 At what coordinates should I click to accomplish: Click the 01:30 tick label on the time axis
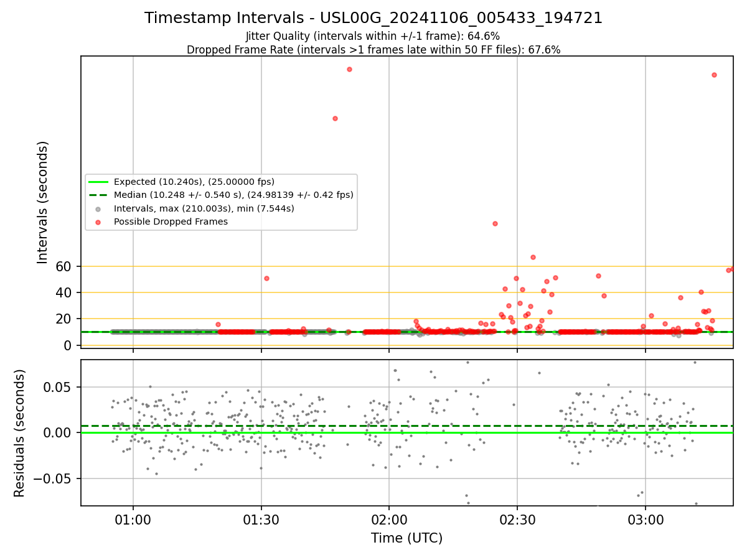(261, 519)
